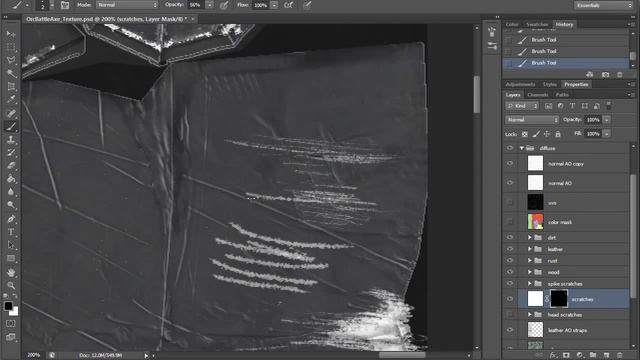Select the Rectangular Marquee tool
Screen dimensions: 640x360
[11, 47]
